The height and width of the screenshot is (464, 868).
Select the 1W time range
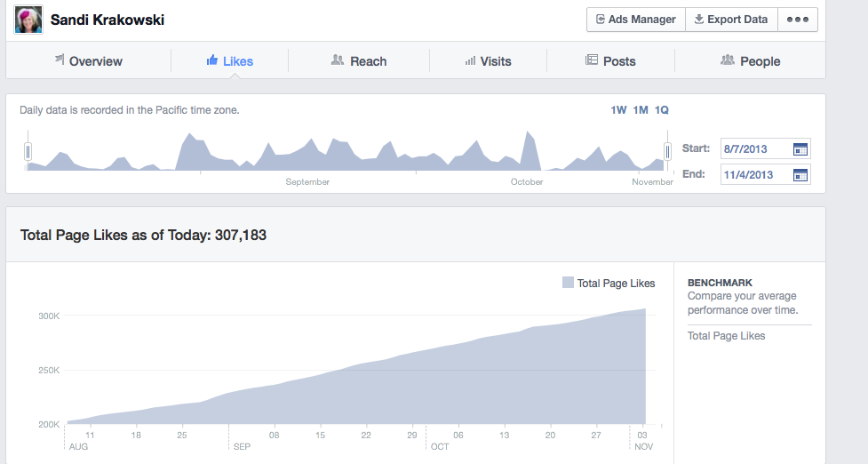click(x=618, y=110)
